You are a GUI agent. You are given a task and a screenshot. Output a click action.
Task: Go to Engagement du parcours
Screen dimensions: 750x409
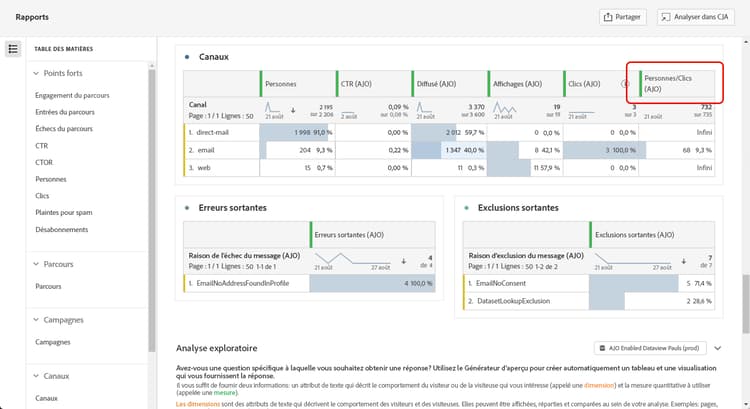(x=72, y=95)
